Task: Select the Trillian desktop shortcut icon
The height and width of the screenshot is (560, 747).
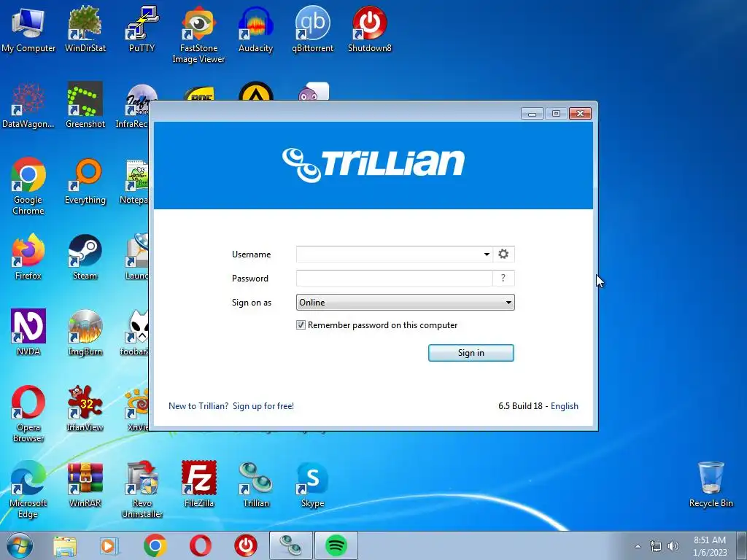Action: point(256,484)
